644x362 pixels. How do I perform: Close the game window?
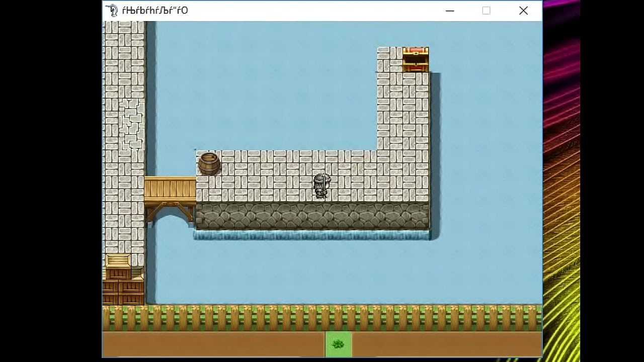(x=523, y=11)
